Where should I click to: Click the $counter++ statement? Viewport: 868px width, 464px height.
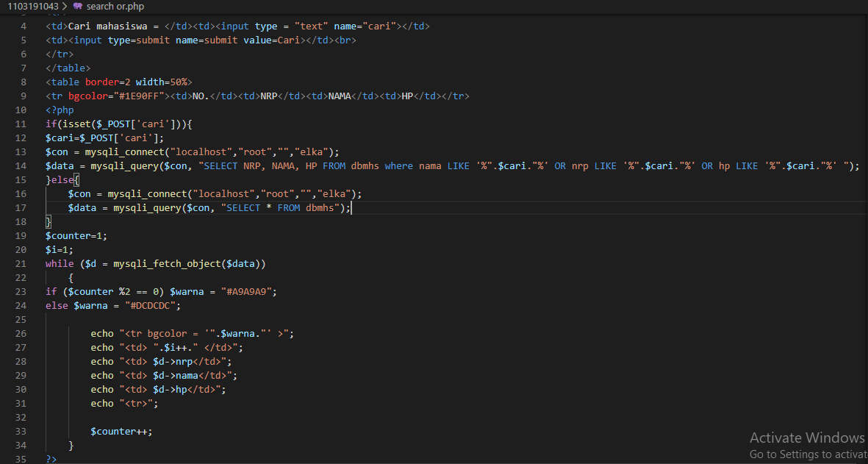click(121, 432)
